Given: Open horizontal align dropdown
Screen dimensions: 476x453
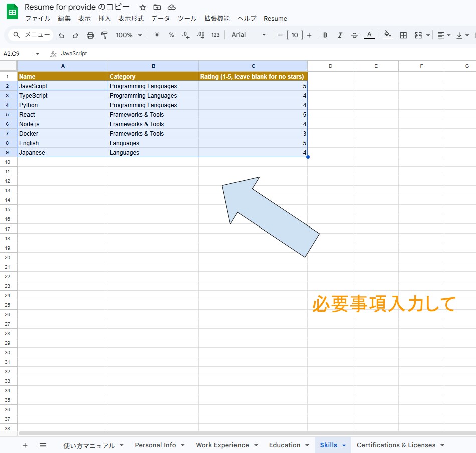Looking at the screenshot, I should (x=443, y=35).
